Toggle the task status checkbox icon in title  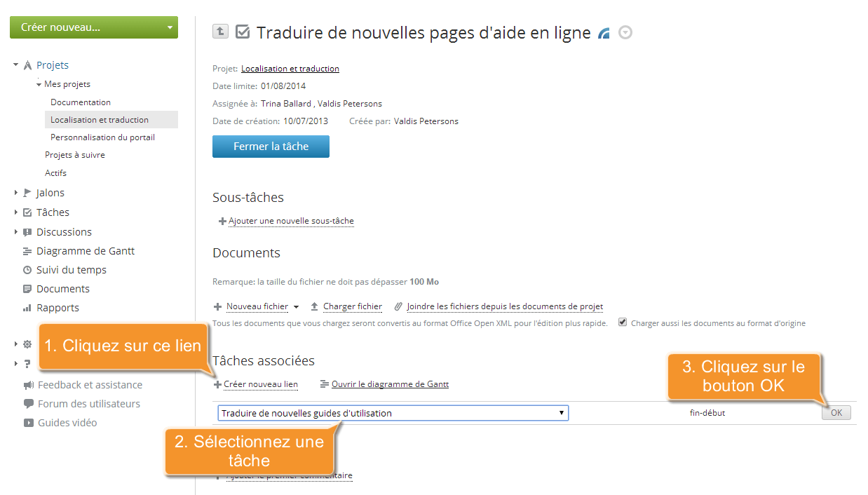(243, 32)
